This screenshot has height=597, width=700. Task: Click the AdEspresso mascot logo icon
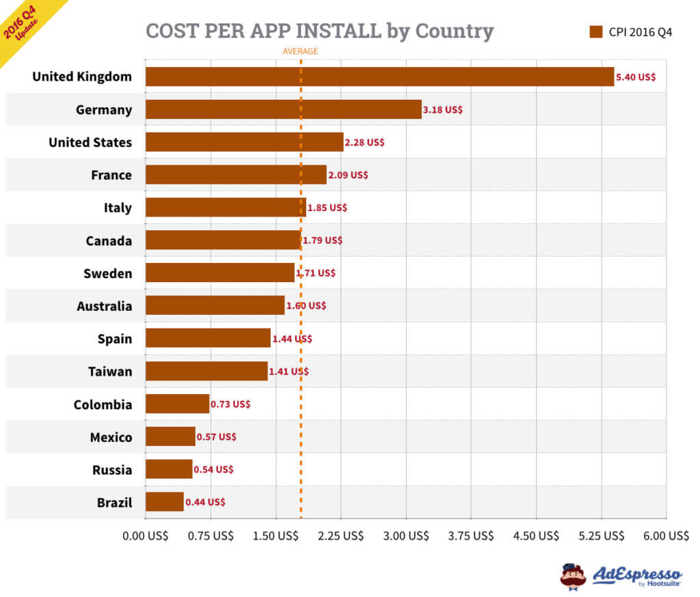(x=573, y=575)
